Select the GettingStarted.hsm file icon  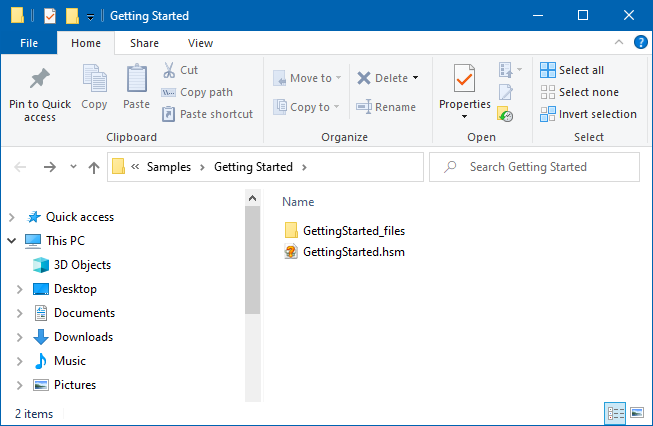(291, 252)
